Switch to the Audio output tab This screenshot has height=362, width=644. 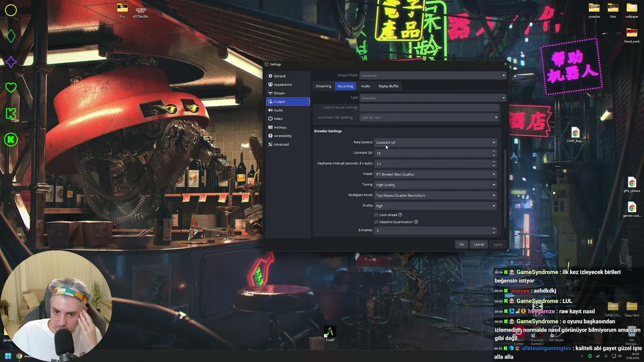(365, 86)
